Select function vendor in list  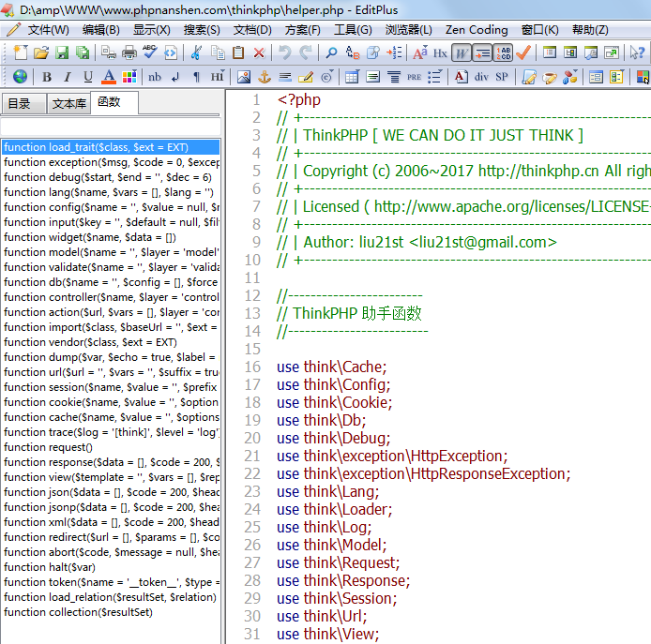pyautogui.click(x=111, y=342)
